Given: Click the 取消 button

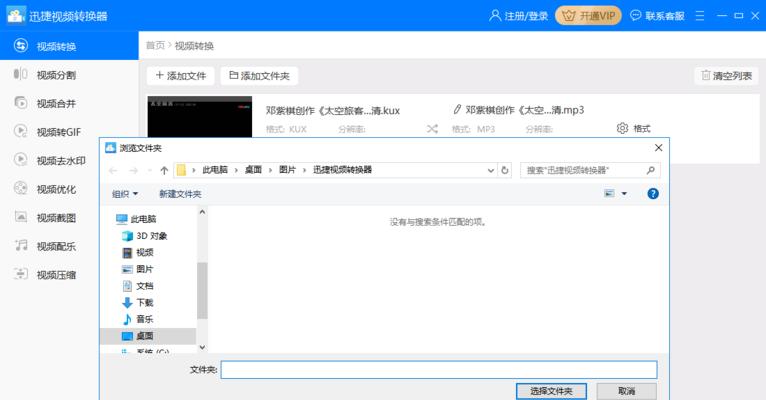Looking at the screenshot, I should (626, 391).
